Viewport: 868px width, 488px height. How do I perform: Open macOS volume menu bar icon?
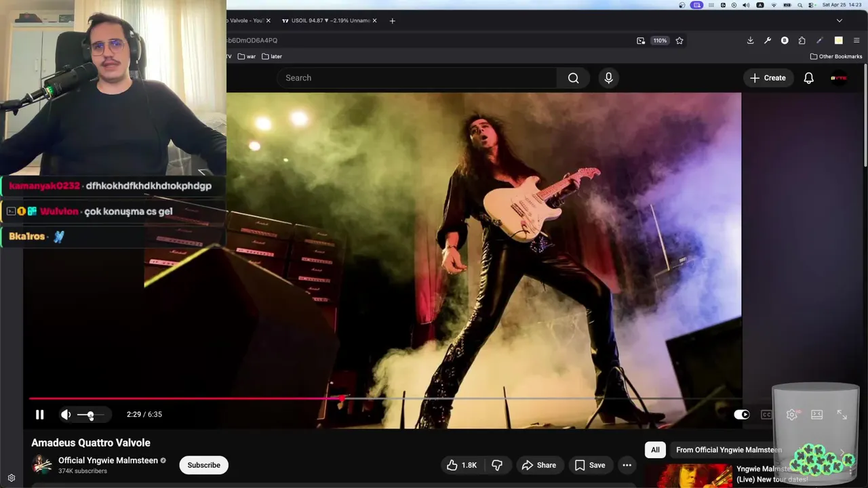[746, 5]
